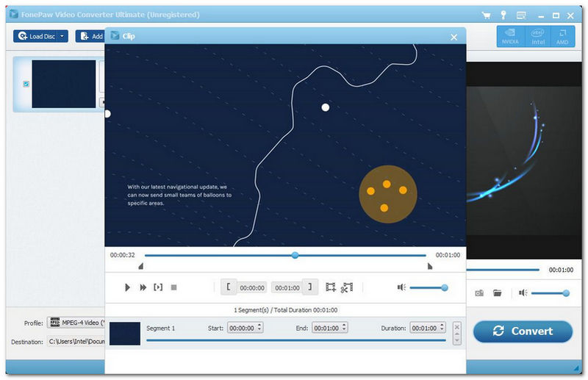The height and width of the screenshot is (380, 588).
Task: Click the fast forward button
Action: click(143, 287)
